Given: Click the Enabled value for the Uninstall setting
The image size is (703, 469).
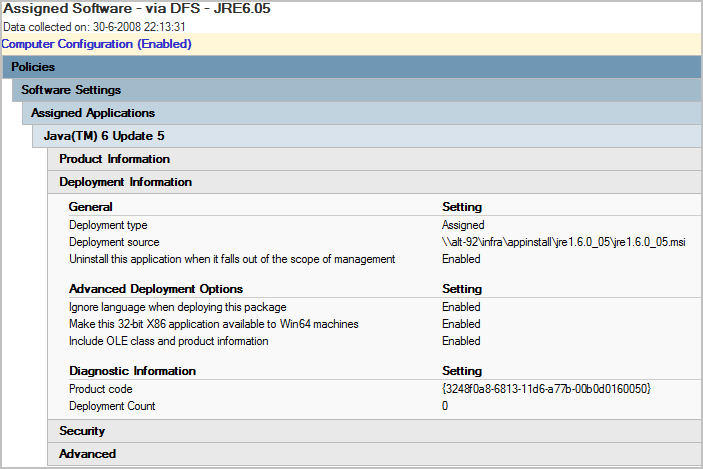Looking at the screenshot, I should (x=461, y=259).
